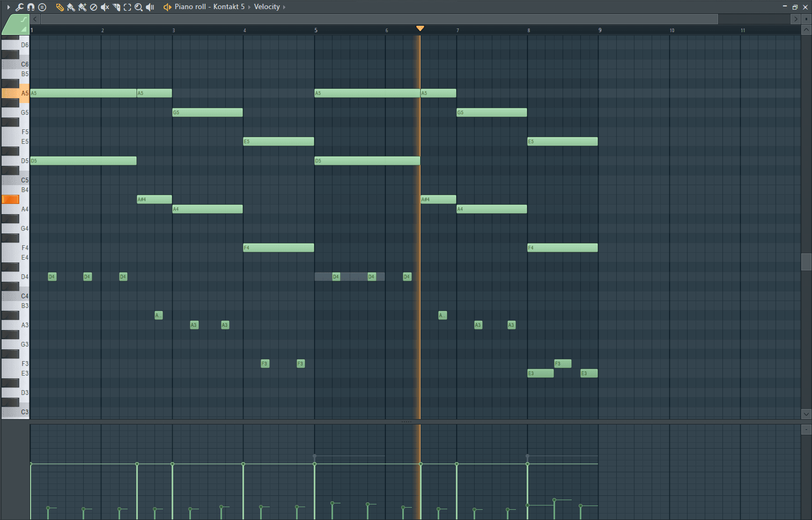Select the A4 note at bar 3

pos(208,209)
